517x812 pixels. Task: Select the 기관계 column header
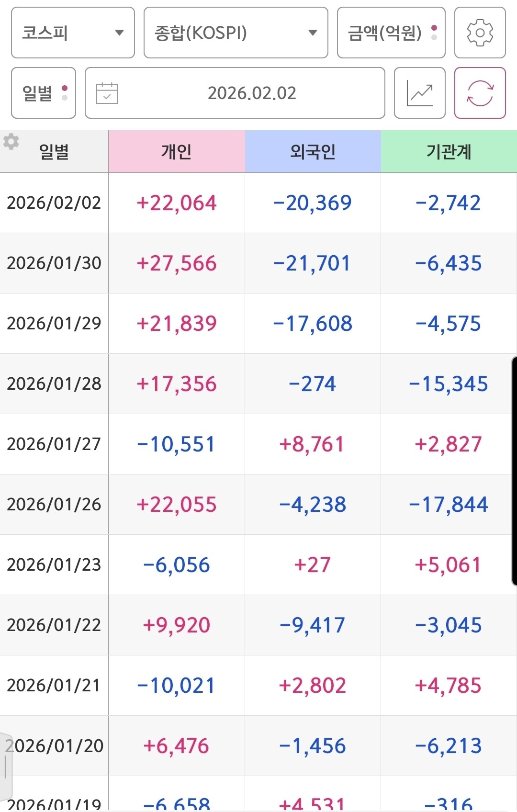(449, 152)
